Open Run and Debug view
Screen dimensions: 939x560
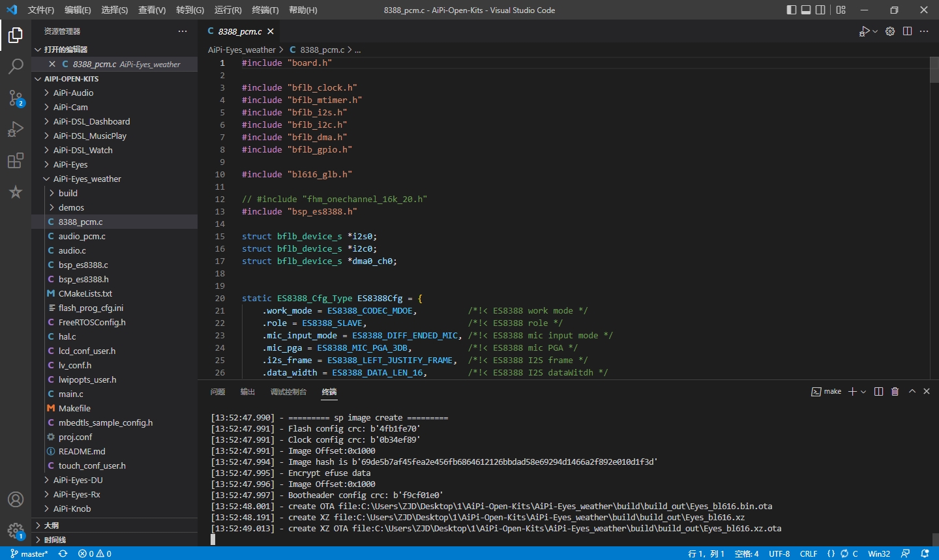(x=16, y=129)
